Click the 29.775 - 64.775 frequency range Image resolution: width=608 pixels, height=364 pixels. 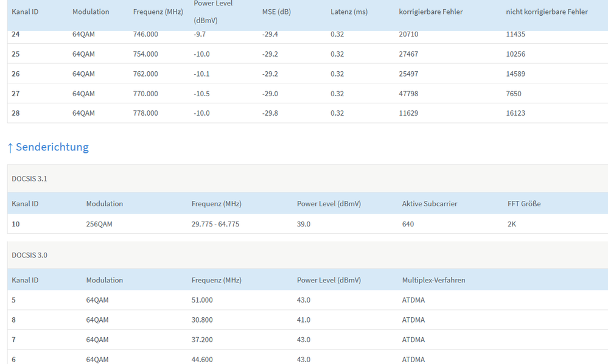pyautogui.click(x=215, y=224)
